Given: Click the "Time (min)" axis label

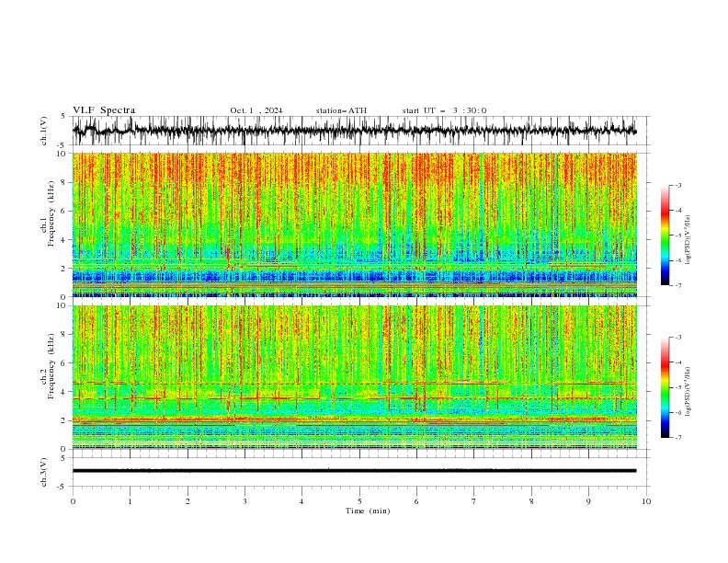Looking at the screenshot, I should (368, 511).
